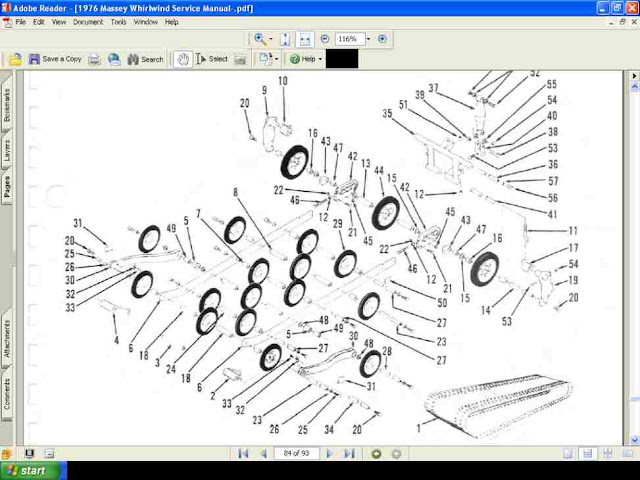Open the Tools menu
The height and width of the screenshot is (480, 640).
pyautogui.click(x=118, y=21)
